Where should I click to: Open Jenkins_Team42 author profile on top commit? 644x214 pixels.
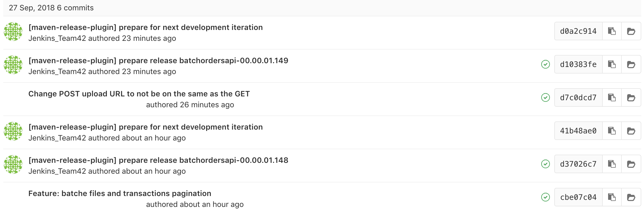[57, 38]
